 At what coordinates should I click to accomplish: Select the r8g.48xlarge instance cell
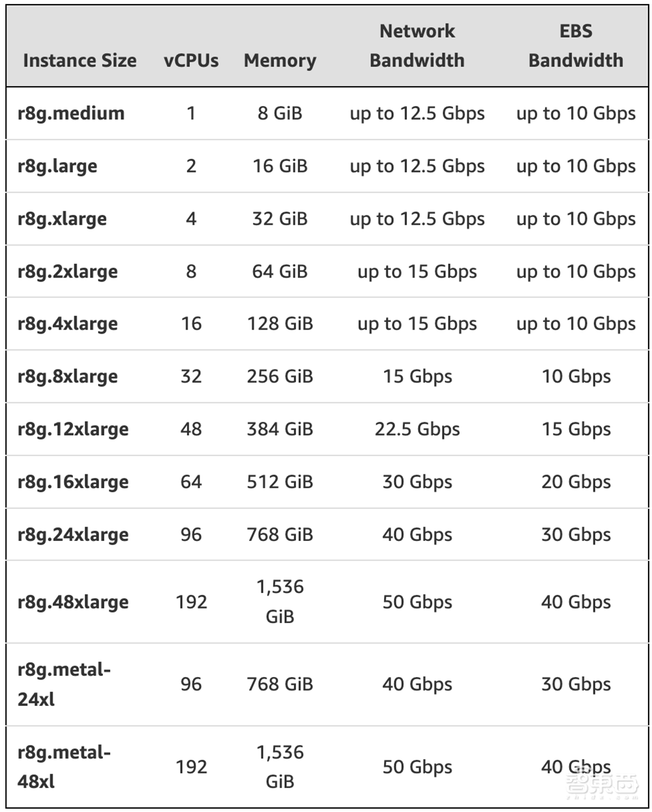73,602
